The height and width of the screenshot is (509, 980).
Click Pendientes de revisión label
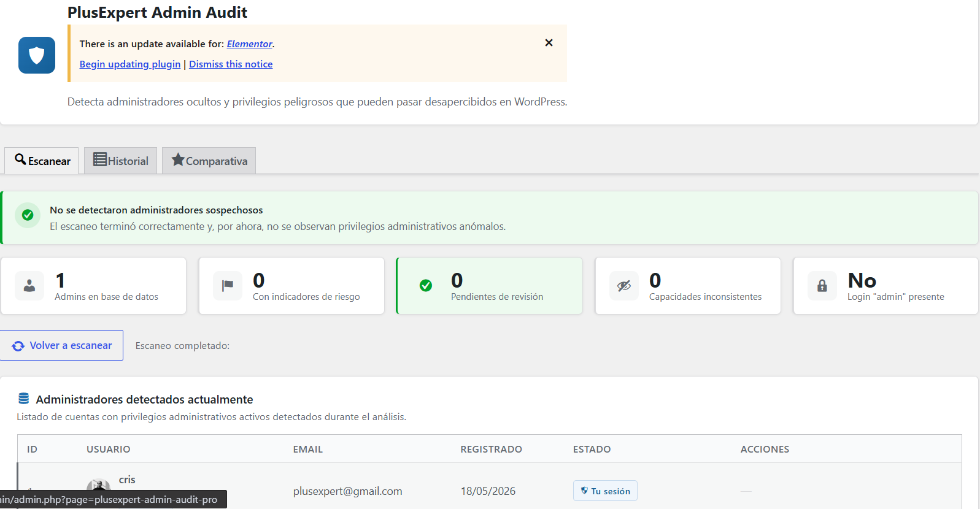(497, 297)
